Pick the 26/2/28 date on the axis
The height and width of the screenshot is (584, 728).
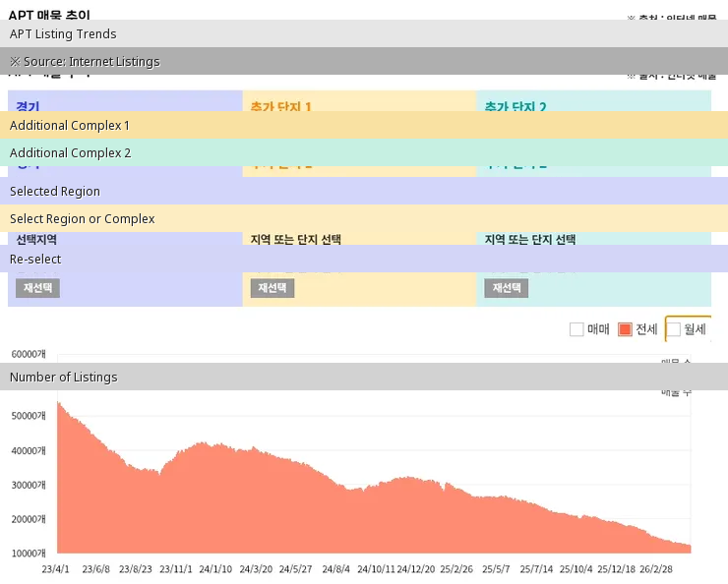[x=657, y=568]
